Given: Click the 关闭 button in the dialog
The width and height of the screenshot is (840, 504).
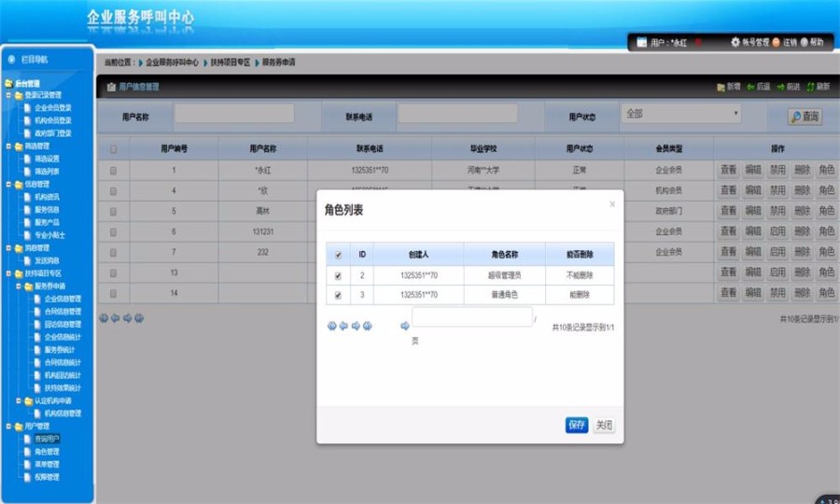Looking at the screenshot, I should (604, 425).
